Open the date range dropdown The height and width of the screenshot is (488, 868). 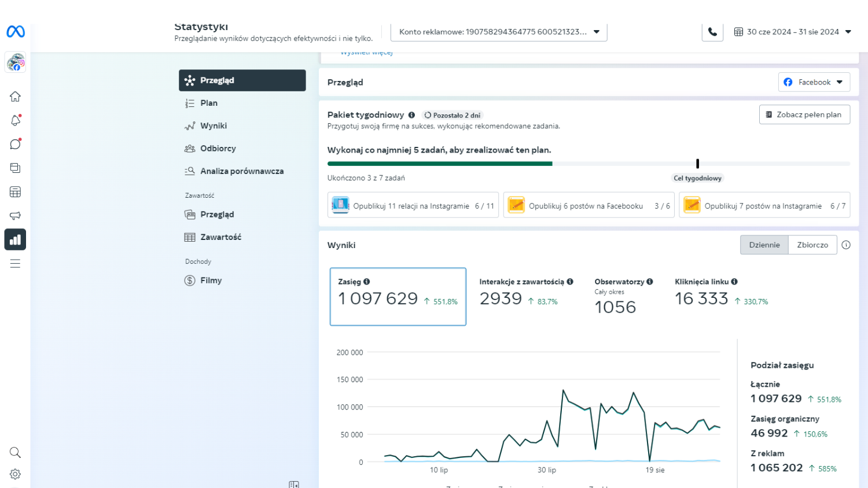click(792, 32)
